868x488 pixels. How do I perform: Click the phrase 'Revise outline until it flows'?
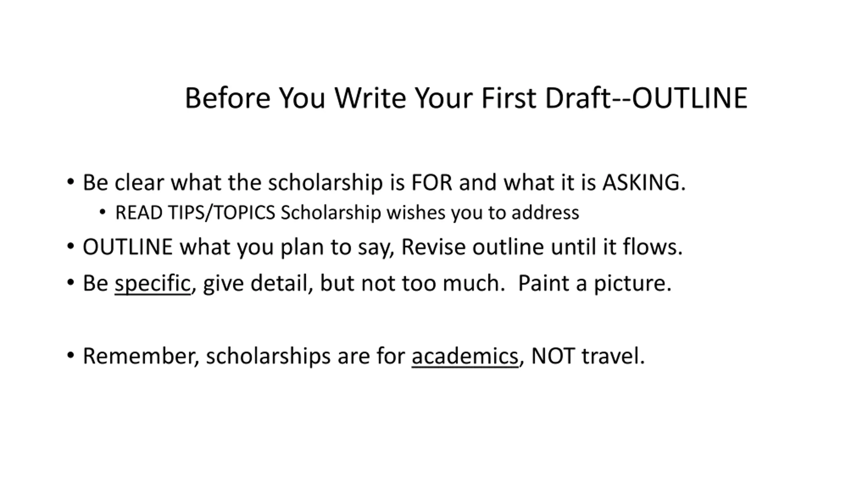pos(541,247)
